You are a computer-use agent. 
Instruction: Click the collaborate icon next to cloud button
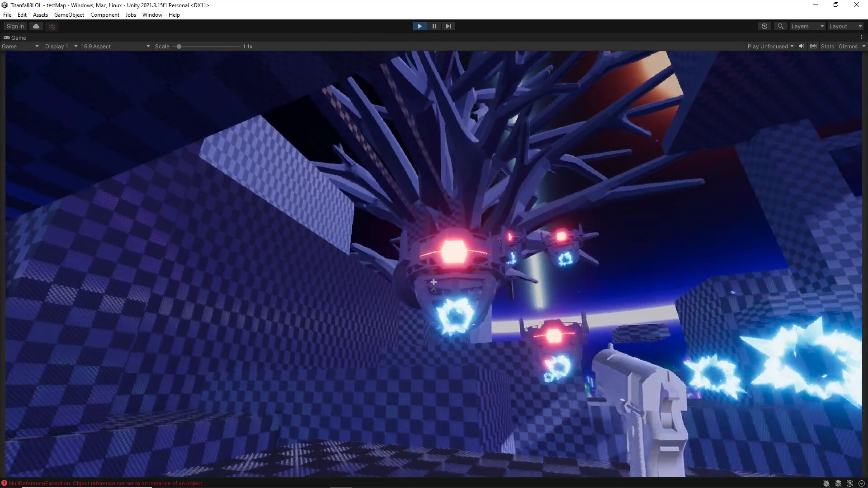tap(51, 26)
